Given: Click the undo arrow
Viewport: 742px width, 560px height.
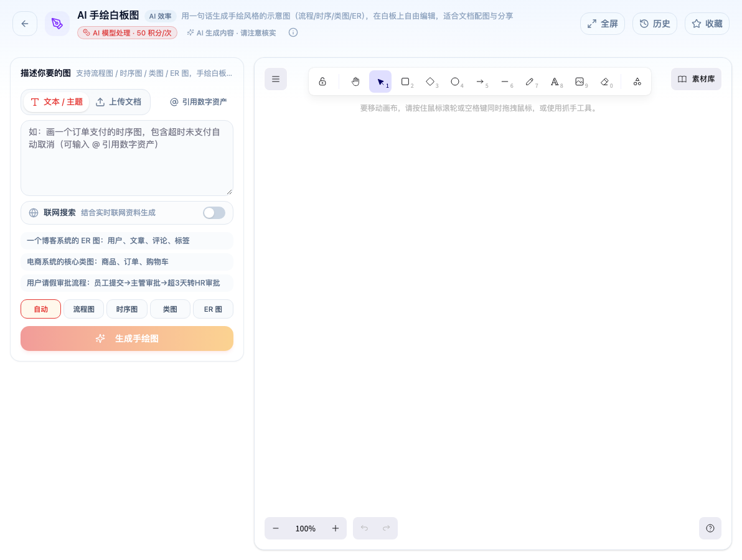Looking at the screenshot, I should pyautogui.click(x=364, y=528).
